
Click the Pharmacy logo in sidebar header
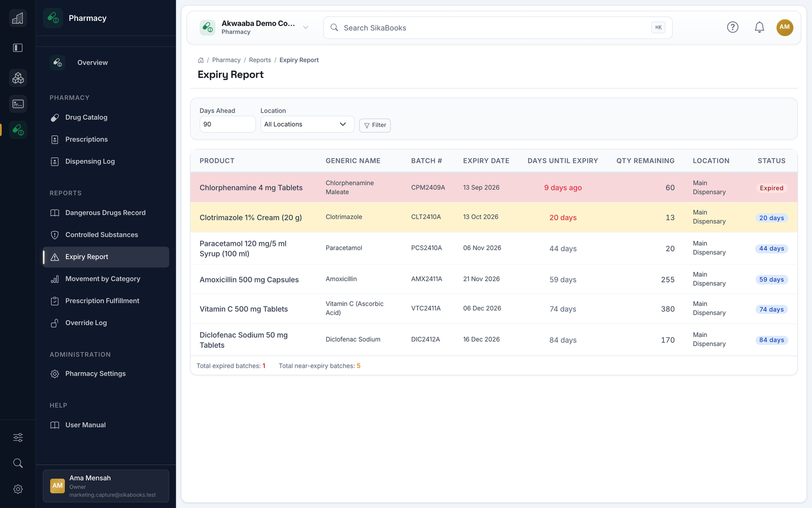tap(53, 18)
